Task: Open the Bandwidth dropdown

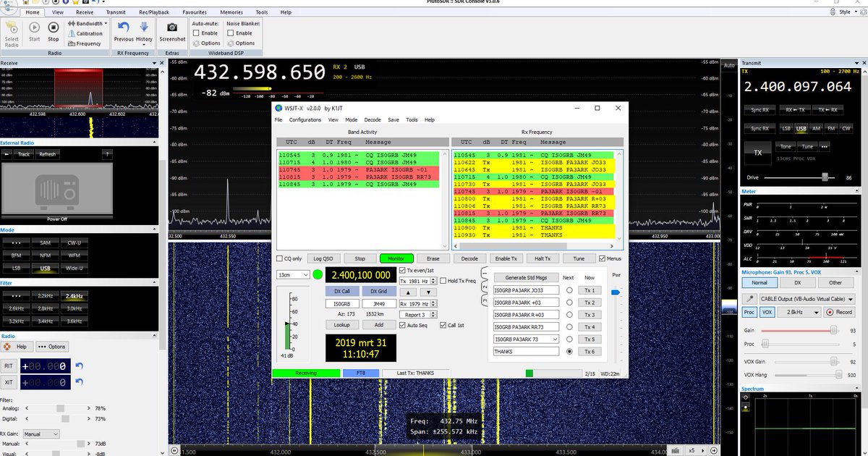Action: pyautogui.click(x=88, y=23)
